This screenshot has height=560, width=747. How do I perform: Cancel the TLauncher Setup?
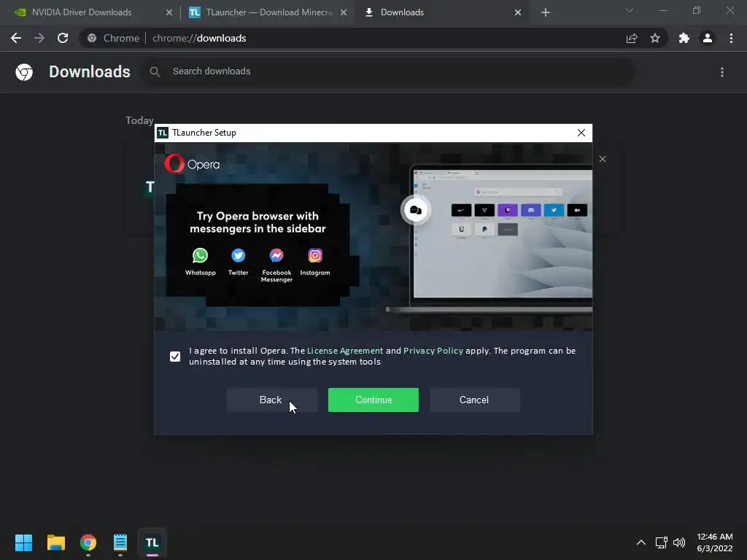(x=474, y=400)
